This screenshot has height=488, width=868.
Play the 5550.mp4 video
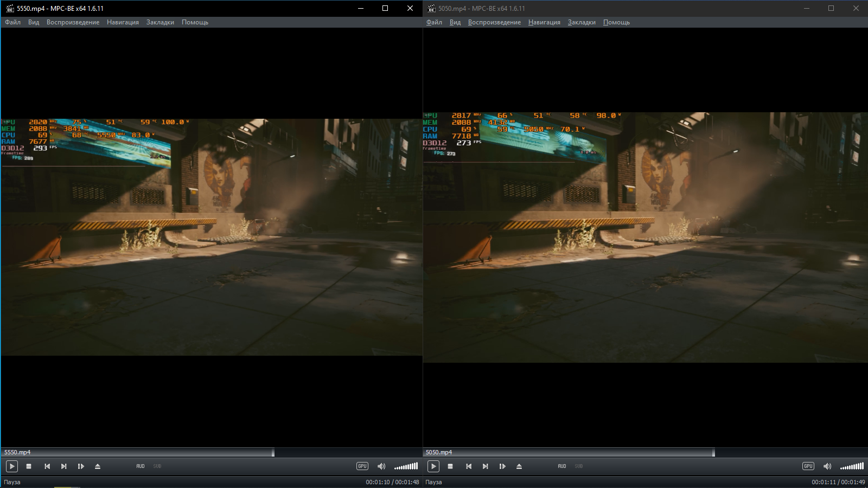[x=11, y=466]
